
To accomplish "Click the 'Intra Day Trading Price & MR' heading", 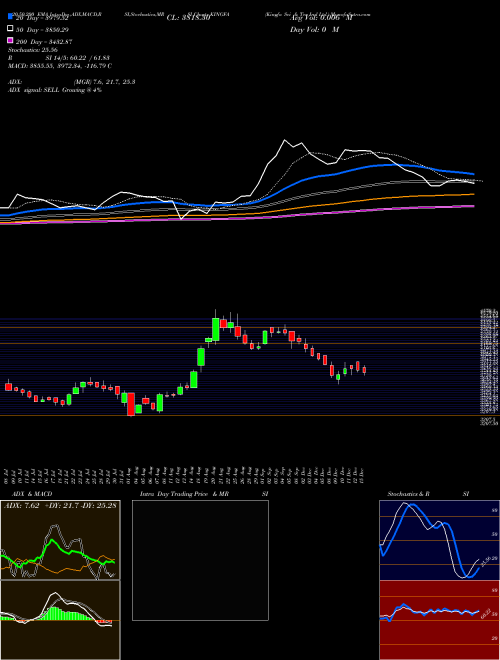I will (x=184, y=494).
